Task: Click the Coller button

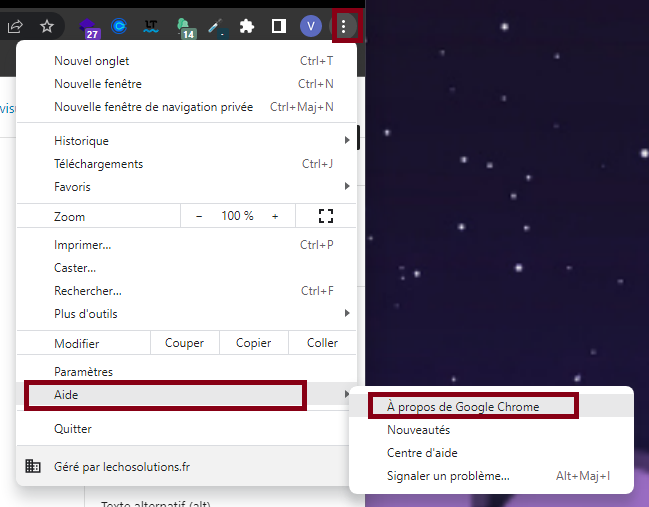Action: pos(322,343)
